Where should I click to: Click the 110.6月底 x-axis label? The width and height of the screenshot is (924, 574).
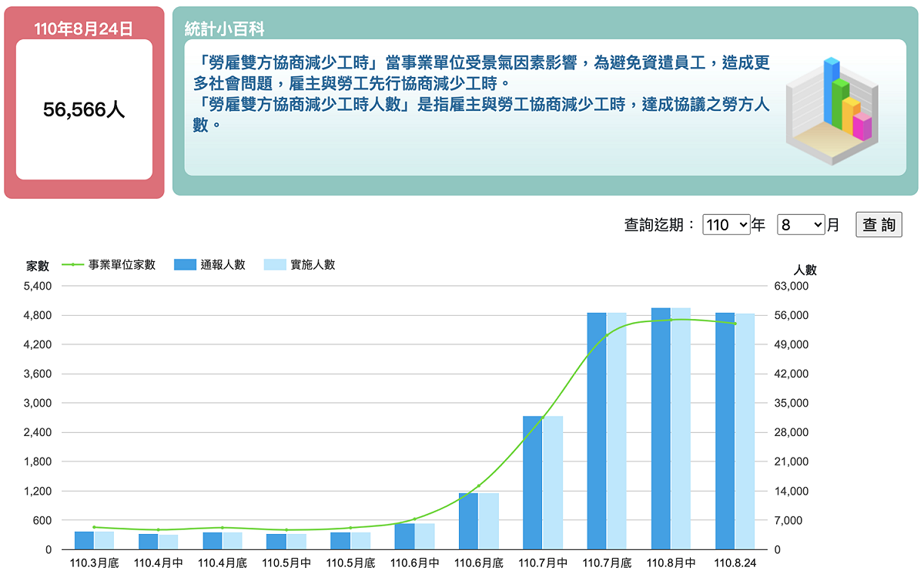479,563
